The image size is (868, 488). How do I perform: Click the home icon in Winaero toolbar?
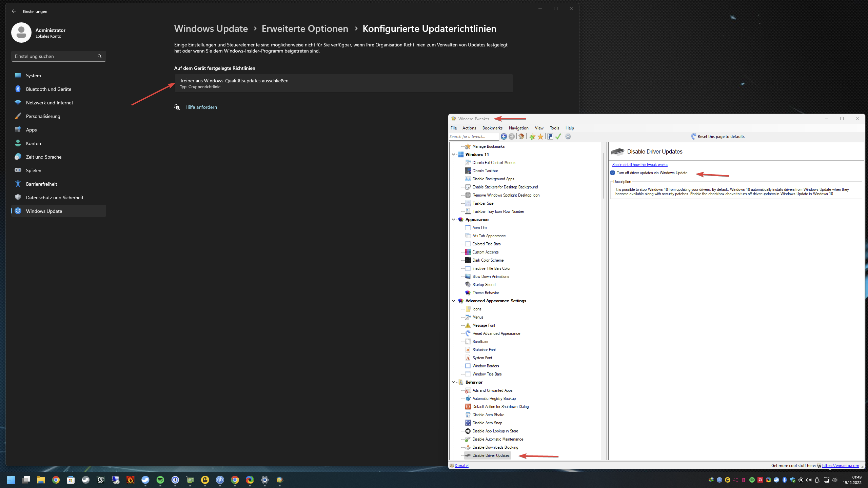[521, 137]
